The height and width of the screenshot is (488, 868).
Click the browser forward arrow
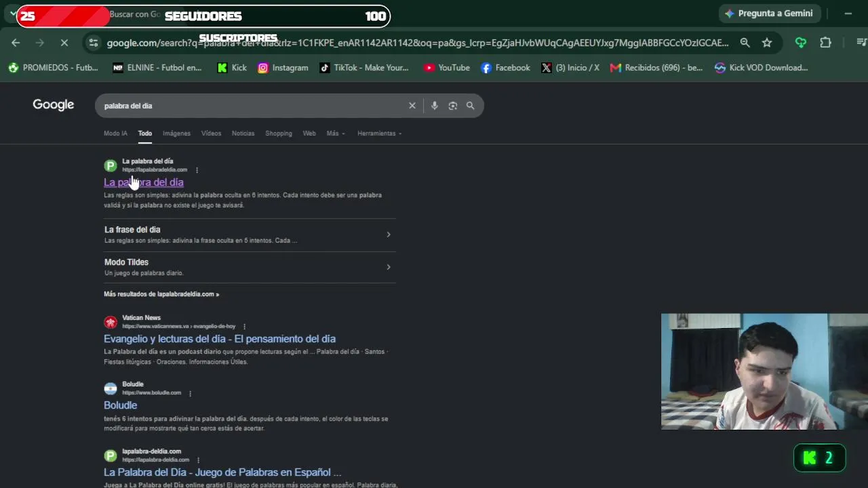[x=39, y=43]
